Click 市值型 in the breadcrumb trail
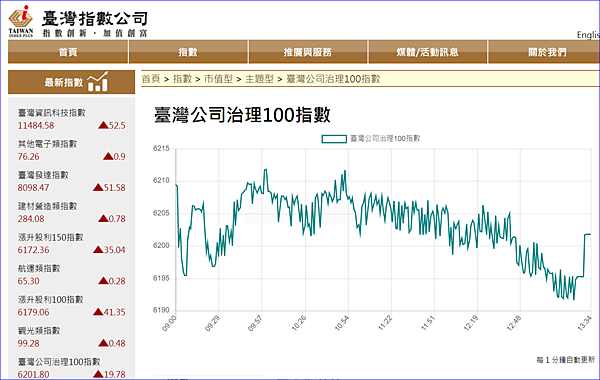Screen dimensions: 600x380 218,79
